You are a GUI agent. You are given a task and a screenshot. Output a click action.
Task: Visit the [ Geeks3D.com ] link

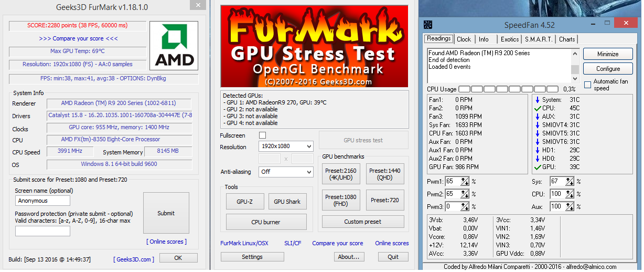[134, 259]
